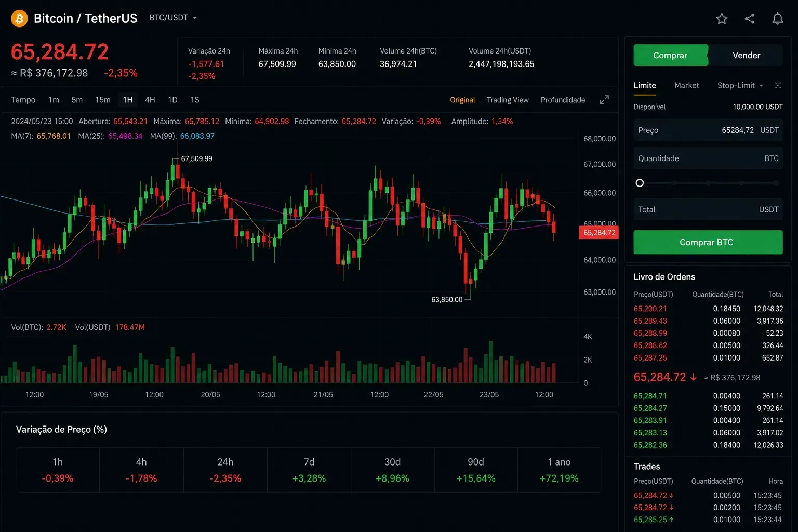
Task: Expand chart to fullscreen icon
Action: [604, 100]
